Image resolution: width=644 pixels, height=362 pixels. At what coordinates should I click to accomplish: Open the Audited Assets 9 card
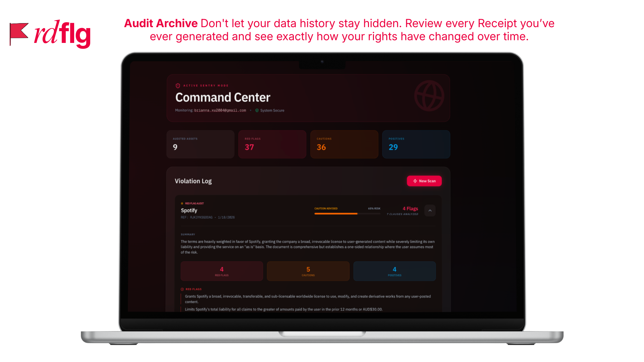[x=200, y=144]
